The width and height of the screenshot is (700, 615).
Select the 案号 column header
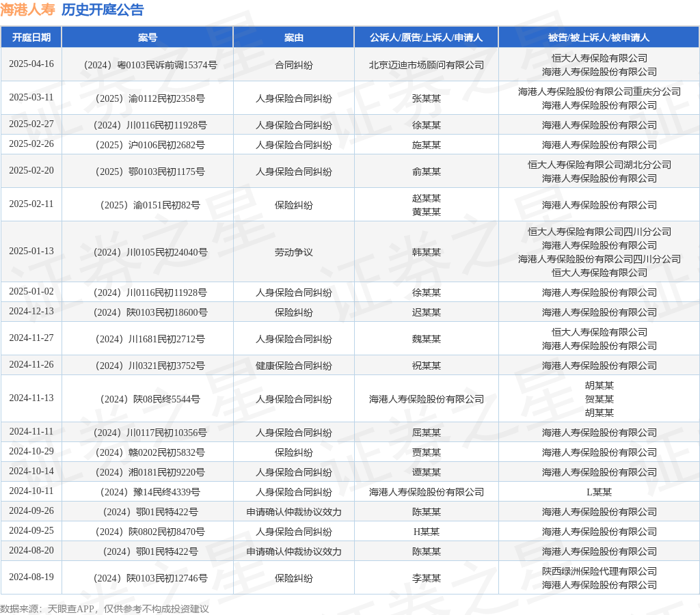pyautogui.click(x=148, y=38)
